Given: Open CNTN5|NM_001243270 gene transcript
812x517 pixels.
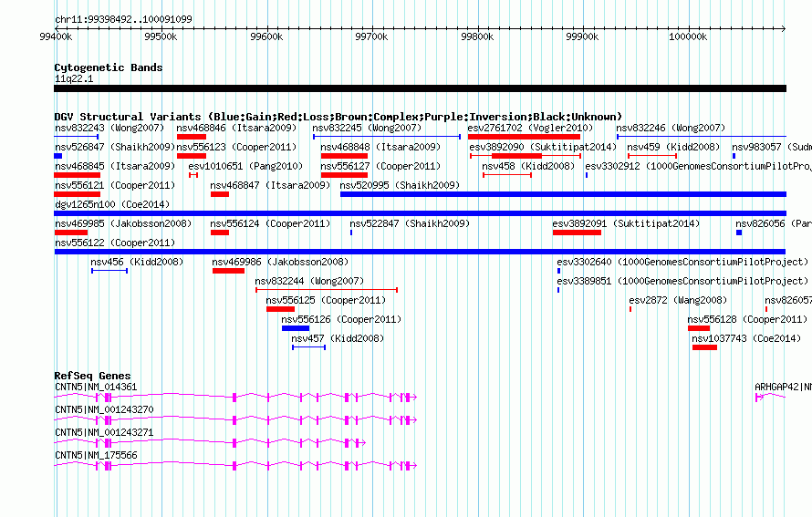Looking at the screenshot, I should point(235,419).
